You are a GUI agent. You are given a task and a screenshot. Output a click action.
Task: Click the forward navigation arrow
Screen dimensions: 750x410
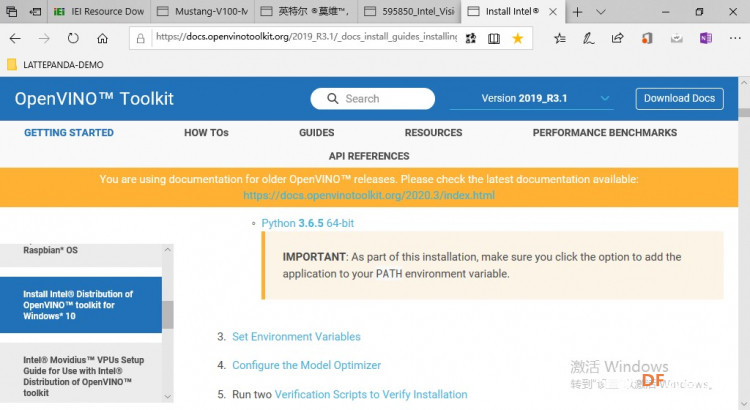coord(44,38)
